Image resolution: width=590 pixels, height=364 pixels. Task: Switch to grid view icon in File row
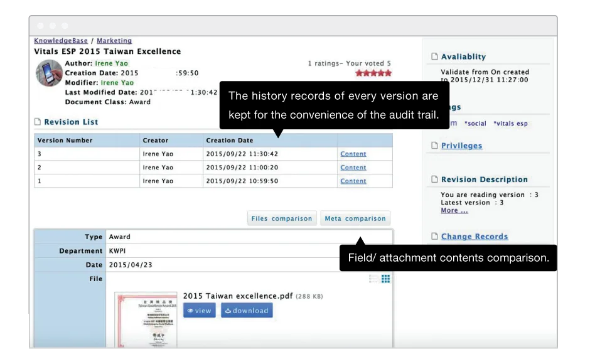(x=385, y=279)
